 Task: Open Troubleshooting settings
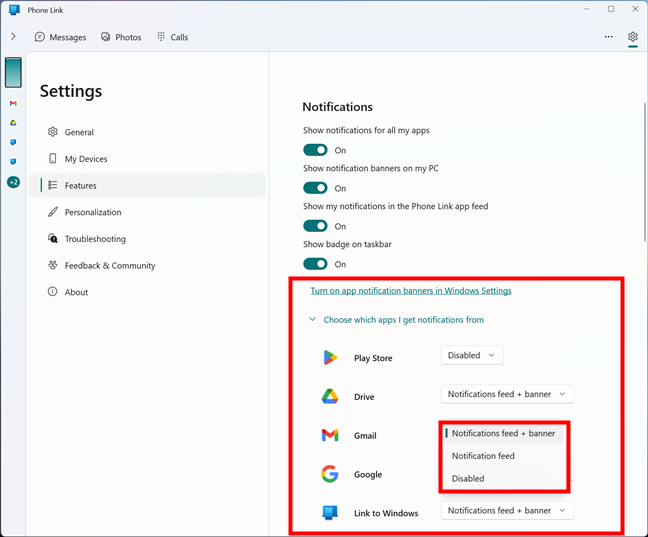147,239
